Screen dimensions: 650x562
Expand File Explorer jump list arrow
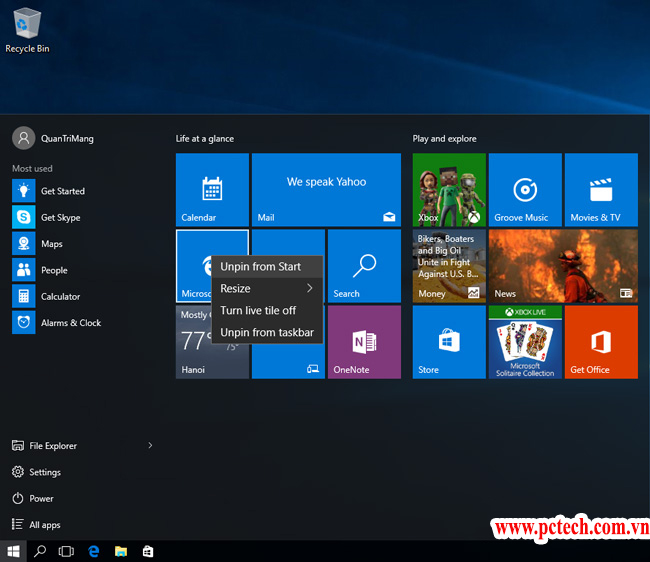coord(150,446)
